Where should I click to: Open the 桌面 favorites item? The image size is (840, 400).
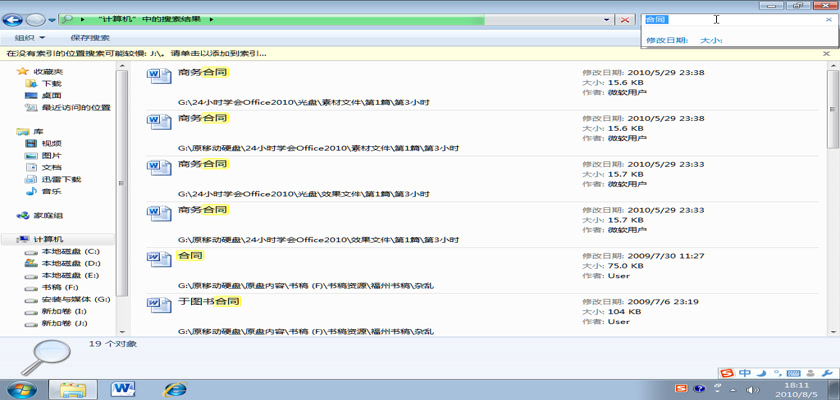[51, 96]
